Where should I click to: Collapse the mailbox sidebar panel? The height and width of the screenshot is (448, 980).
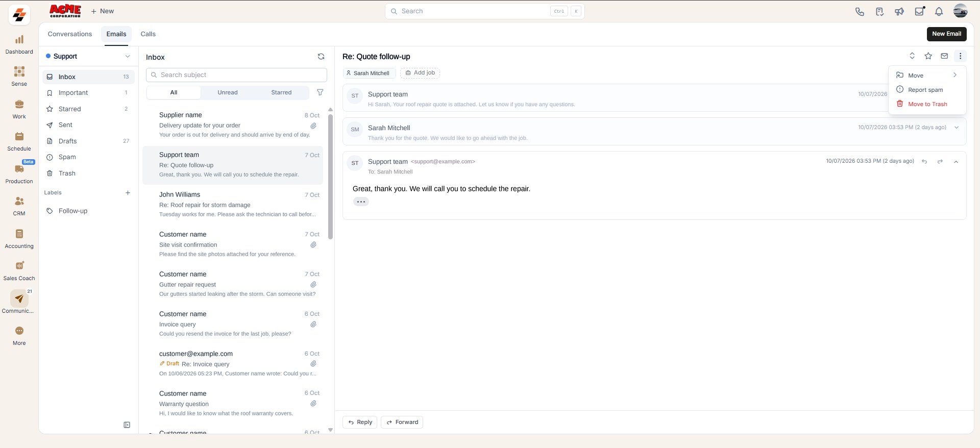[127, 425]
